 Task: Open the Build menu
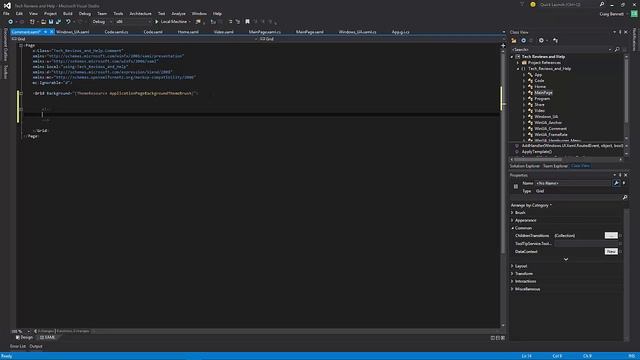(68, 13)
